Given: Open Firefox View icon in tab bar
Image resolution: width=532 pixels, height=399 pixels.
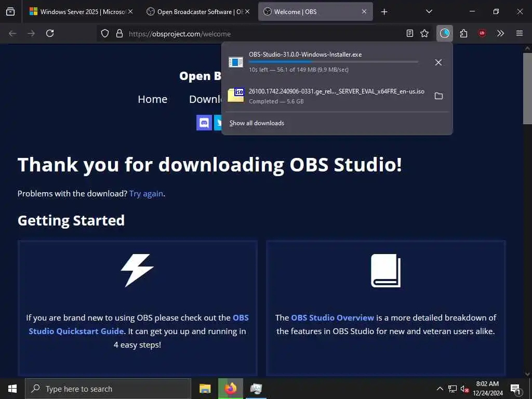Looking at the screenshot, I should tap(10, 11).
